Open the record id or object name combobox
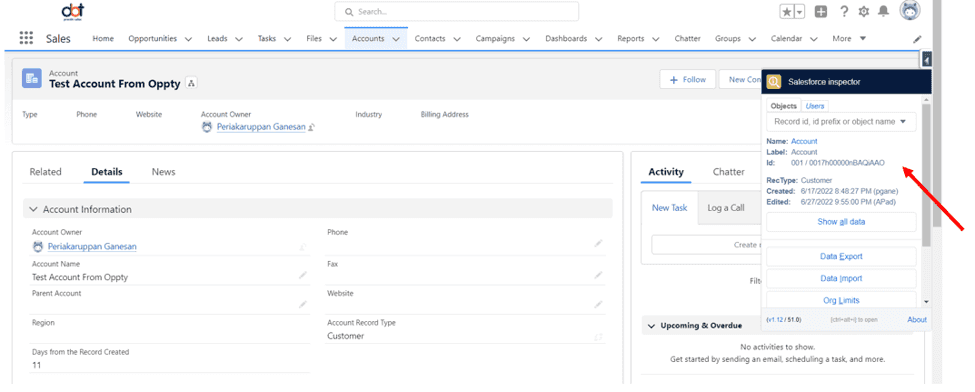This screenshot has height=392, width=975. pos(841,122)
